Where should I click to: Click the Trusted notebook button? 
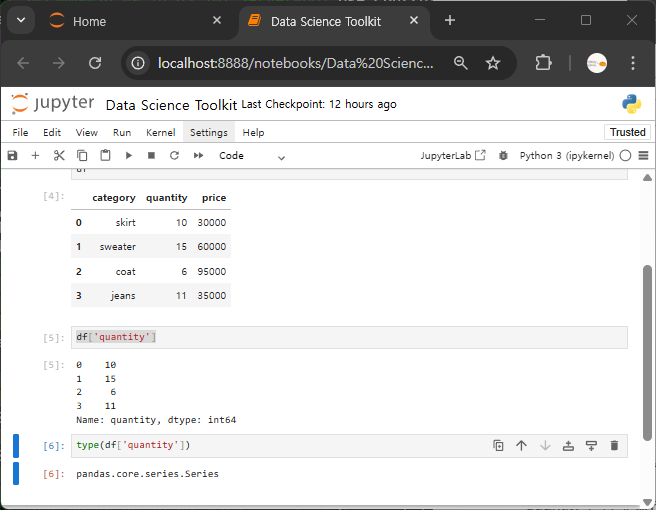(628, 132)
